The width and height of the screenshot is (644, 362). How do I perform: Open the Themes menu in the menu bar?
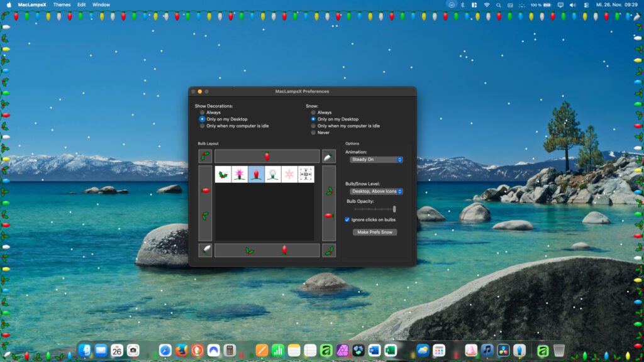click(x=61, y=4)
